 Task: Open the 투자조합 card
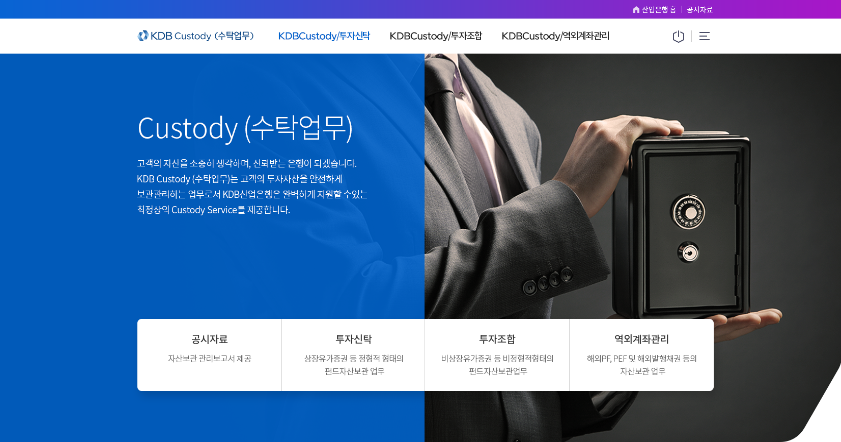click(x=497, y=355)
